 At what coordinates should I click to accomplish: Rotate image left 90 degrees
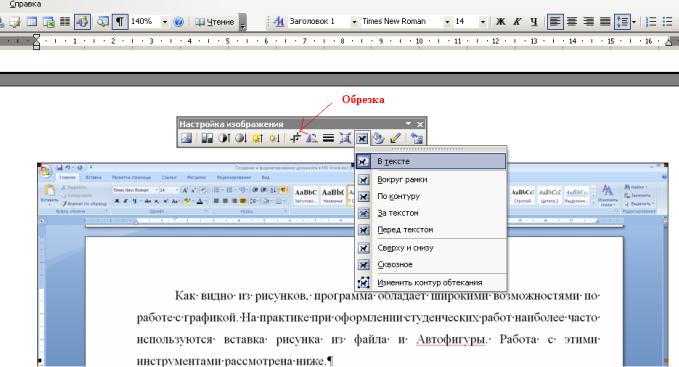coord(311,138)
